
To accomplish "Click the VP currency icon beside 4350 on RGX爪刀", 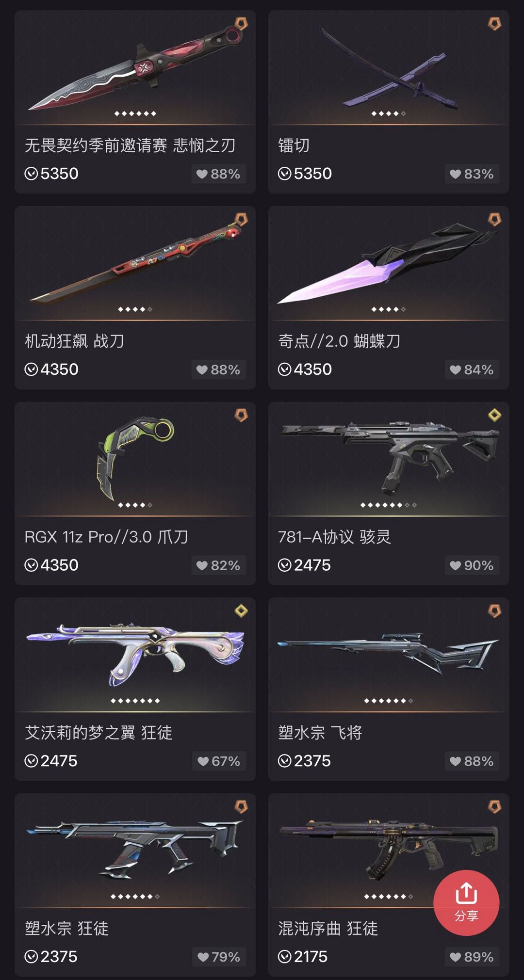I will [31, 565].
